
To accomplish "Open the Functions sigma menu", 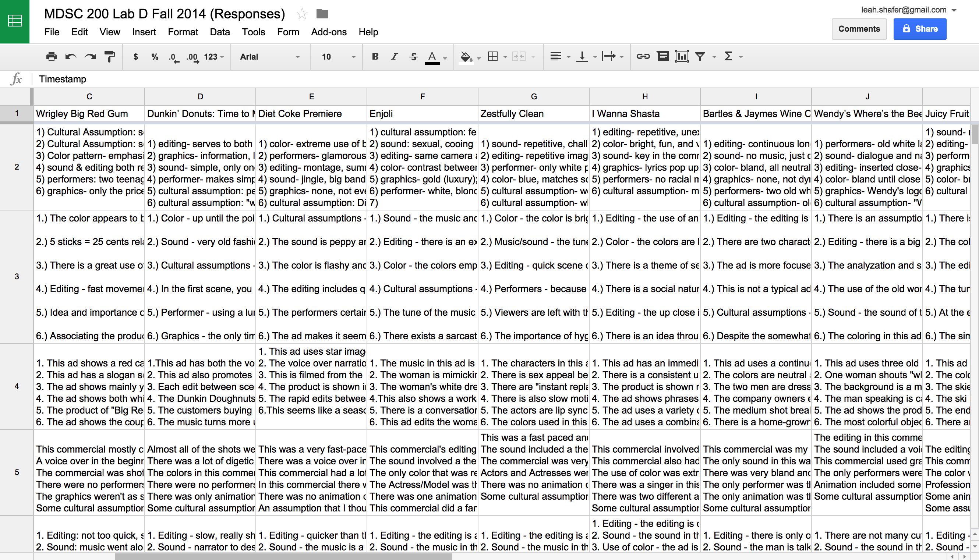I will tap(733, 57).
